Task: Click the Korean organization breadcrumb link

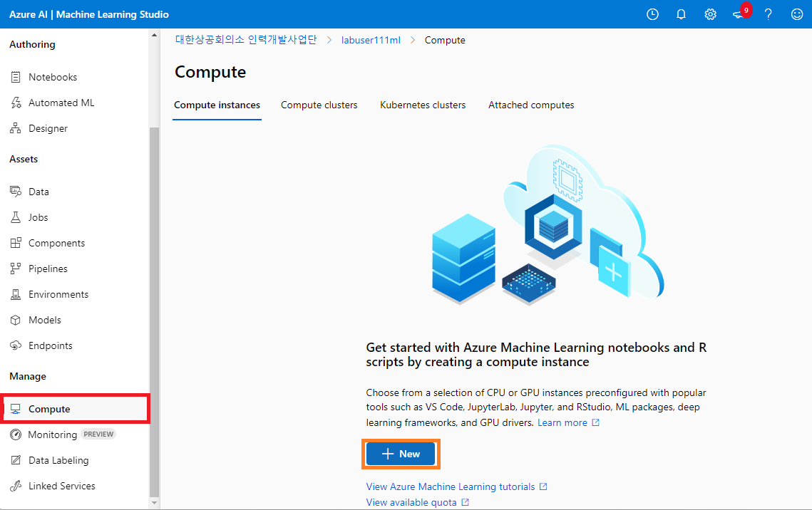Action: (x=246, y=40)
